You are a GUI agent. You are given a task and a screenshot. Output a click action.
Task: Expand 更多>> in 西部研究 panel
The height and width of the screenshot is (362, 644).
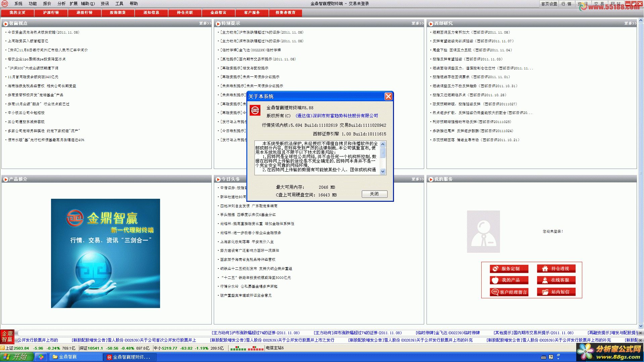(x=630, y=23)
